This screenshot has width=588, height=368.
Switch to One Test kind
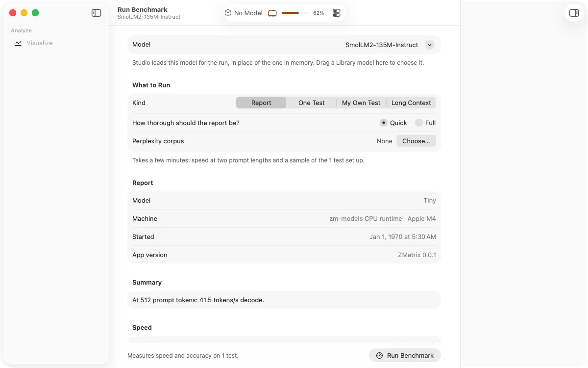[x=312, y=103]
